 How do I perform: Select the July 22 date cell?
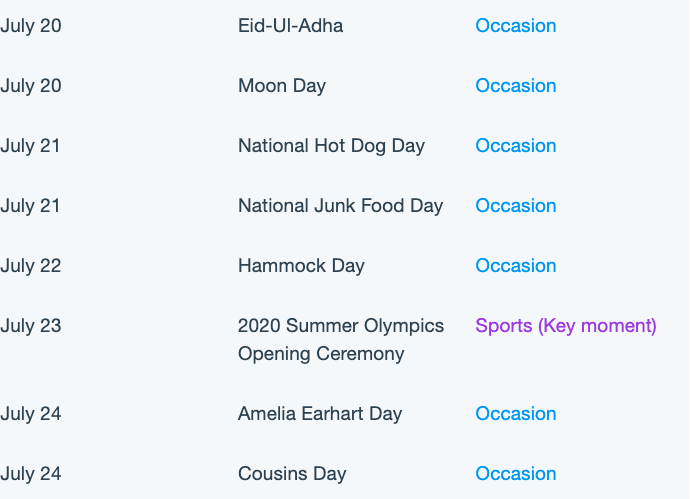(30, 266)
